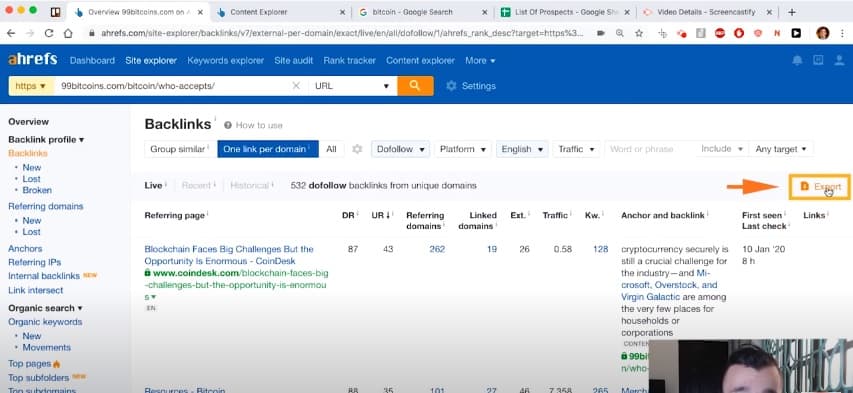Image resolution: width=853 pixels, height=393 pixels.
Task: Click the How to use help icon
Action: (228, 125)
